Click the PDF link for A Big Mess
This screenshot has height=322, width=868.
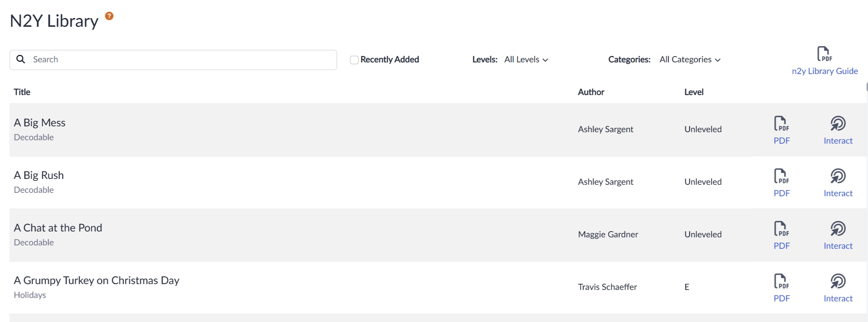pyautogui.click(x=781, y=140)
